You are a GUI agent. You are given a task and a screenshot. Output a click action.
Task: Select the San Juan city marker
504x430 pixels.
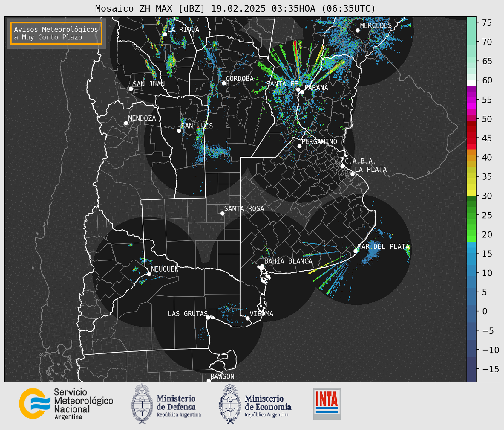[x=131, y=89]
